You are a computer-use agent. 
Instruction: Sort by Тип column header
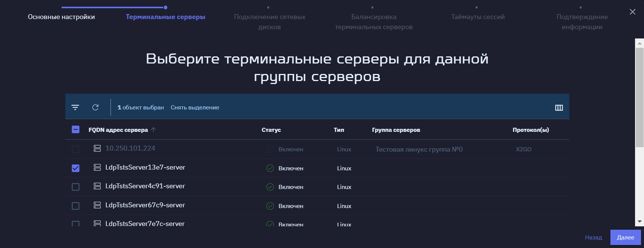[x=339, y=130]
